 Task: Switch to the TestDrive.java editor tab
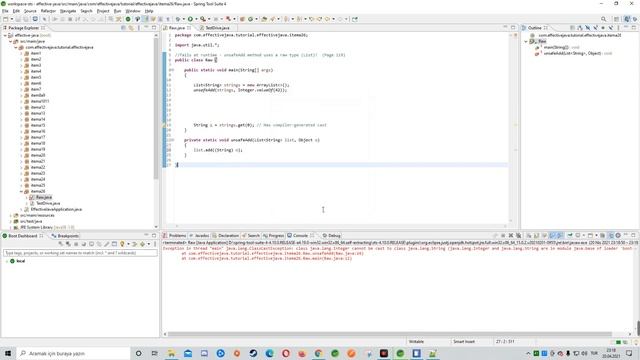[217, 28]
